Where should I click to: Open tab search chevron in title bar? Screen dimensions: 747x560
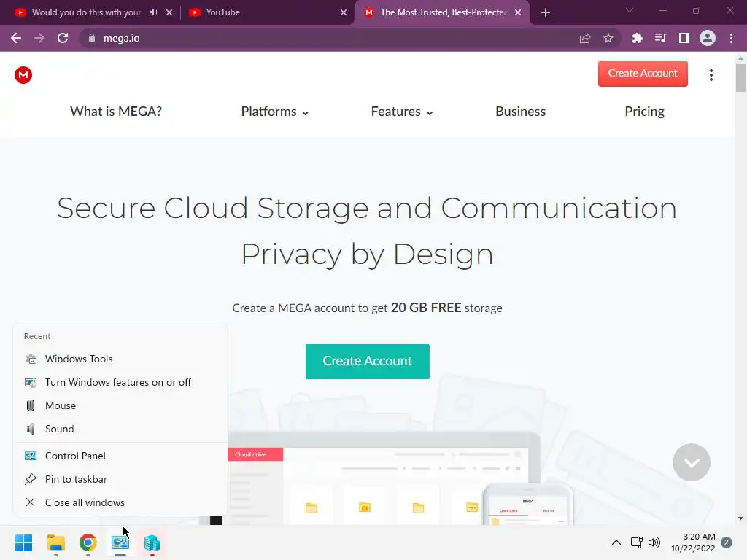point(630,10)
